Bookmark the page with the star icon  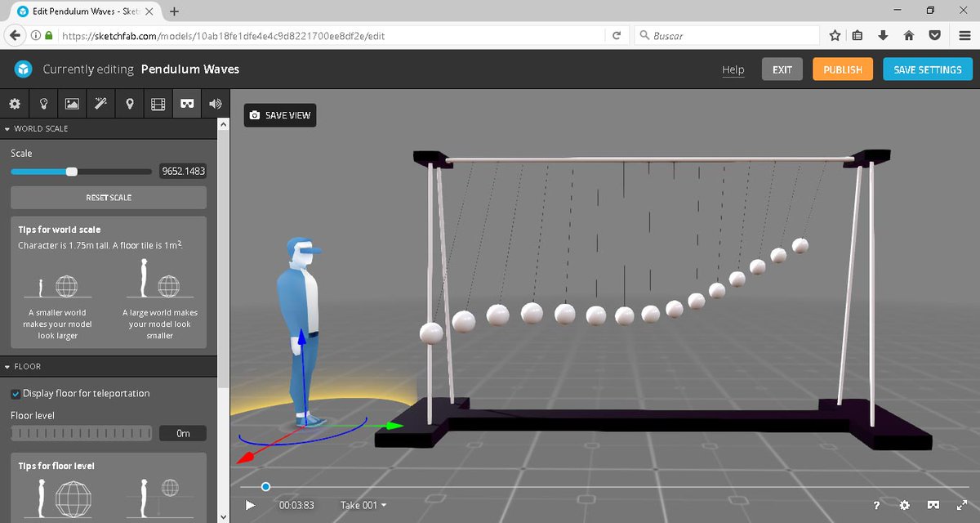835,36
